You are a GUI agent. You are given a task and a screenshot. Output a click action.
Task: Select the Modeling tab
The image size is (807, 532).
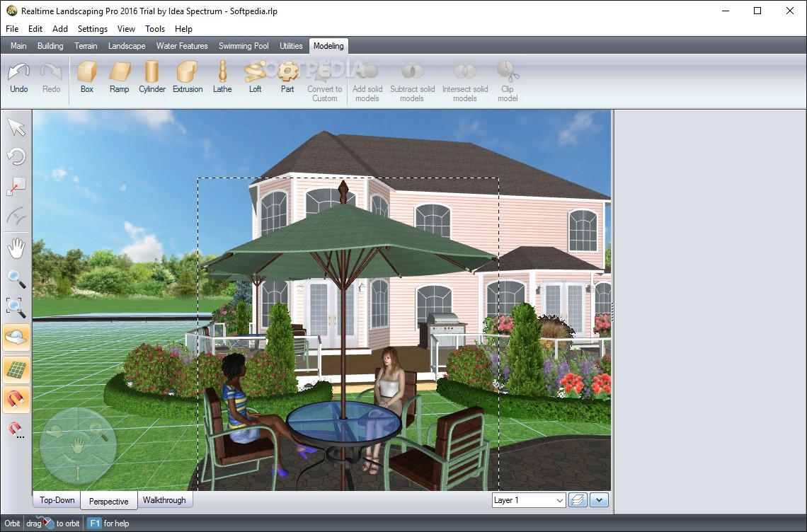(x=328, y=46)
